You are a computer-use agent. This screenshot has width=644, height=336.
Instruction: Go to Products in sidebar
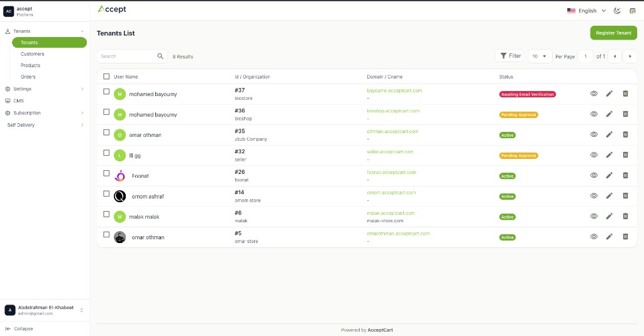tap(30, 65)
